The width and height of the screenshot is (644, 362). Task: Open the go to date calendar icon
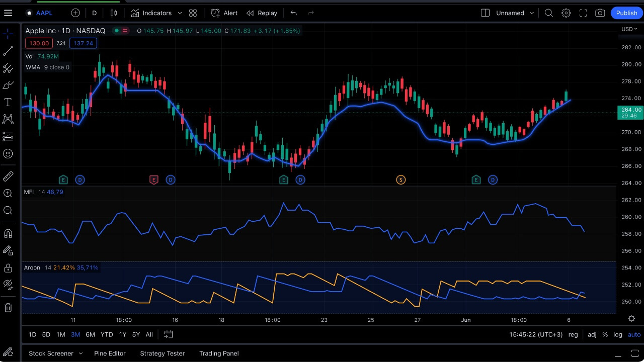point(169,334)
